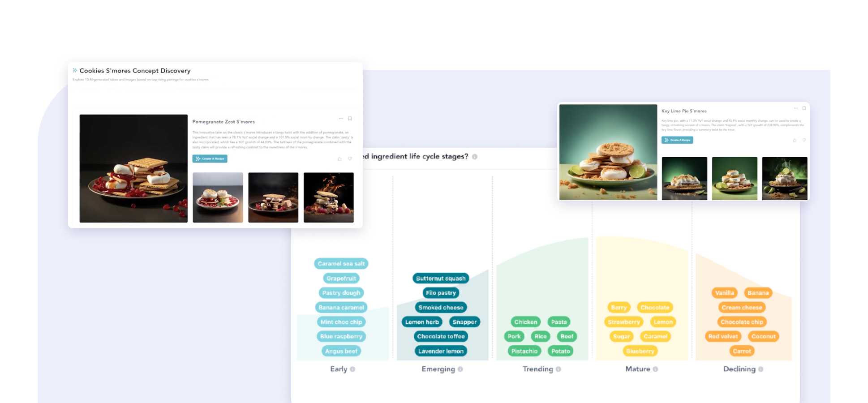Thumbs up the Pomegranate Zest S'mores idea
The image size is (868, 403).
(x=339, y=159)
